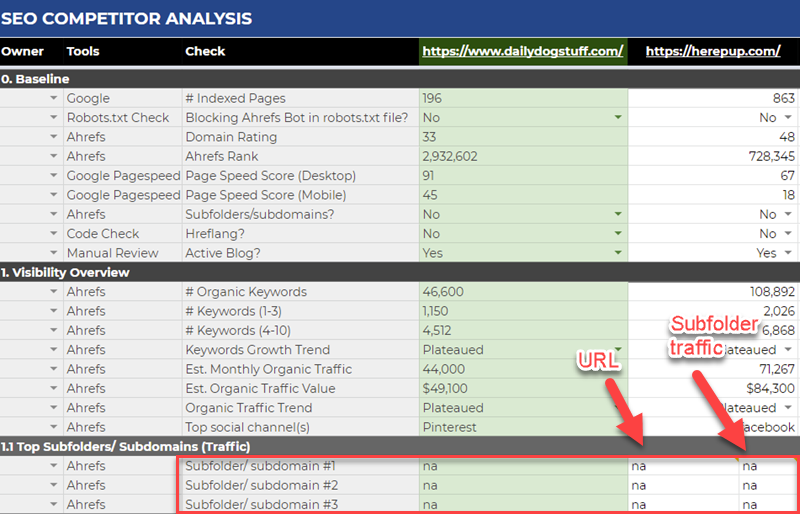Image resolution: width=800 pixels, height=514 pixels.
Task: Click the 'Tools' column header
Action: coord(83,51)
